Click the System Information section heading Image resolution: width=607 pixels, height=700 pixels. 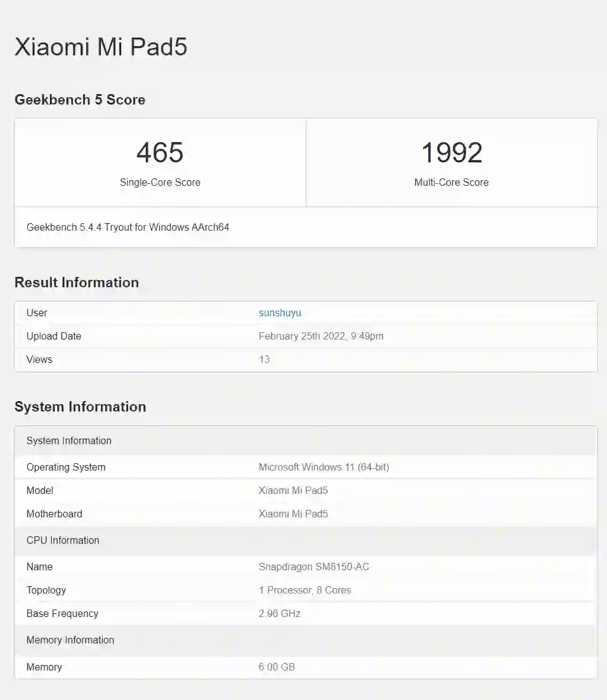click(80, 407)
